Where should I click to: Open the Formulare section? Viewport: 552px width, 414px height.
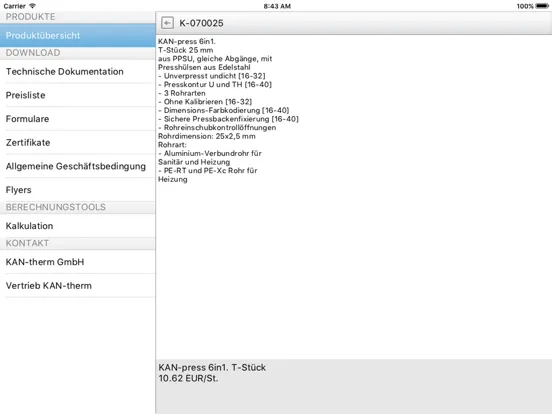77,119
